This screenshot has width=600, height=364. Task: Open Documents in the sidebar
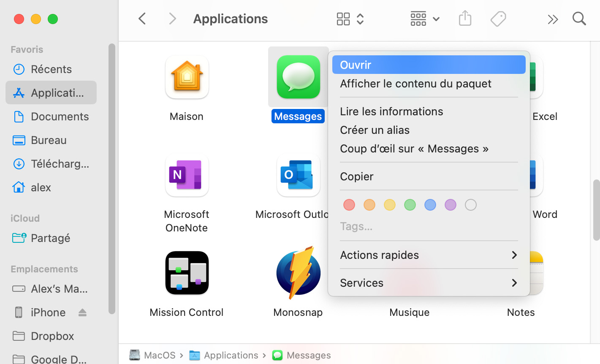click(51, 117)
